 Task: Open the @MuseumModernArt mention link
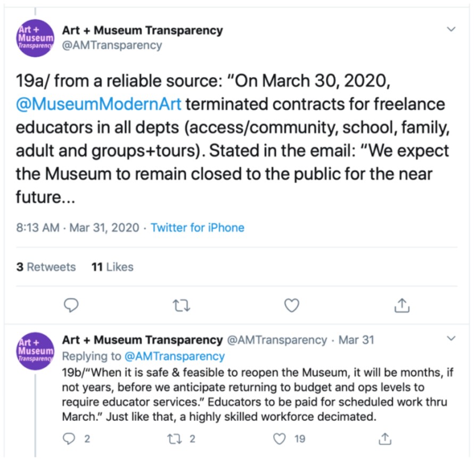[99, 103]
